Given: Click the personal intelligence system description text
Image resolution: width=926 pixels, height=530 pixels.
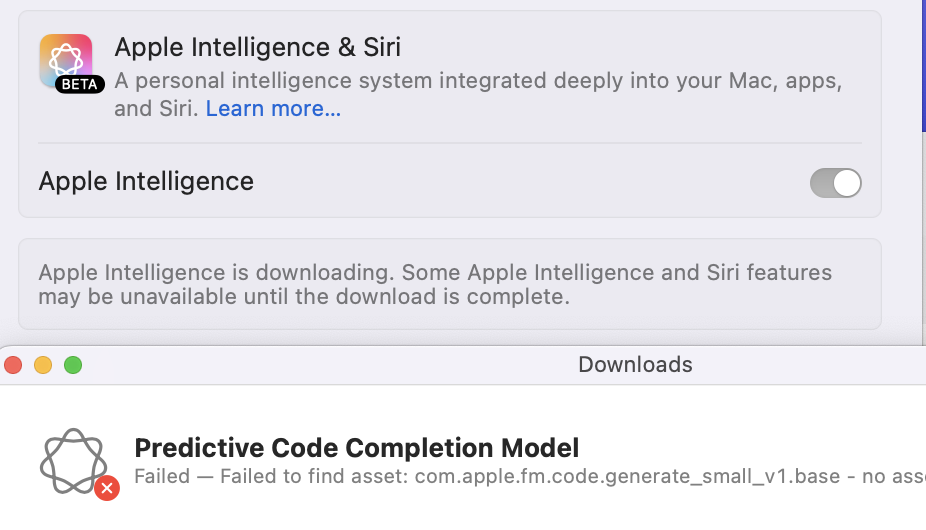Looking at the screenshot, I should tap(477, 81).
